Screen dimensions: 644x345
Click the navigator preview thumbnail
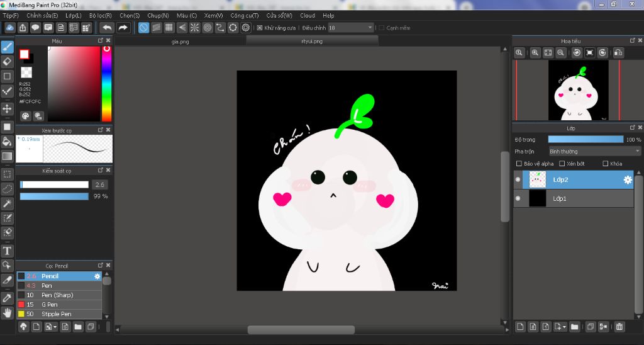579,90
